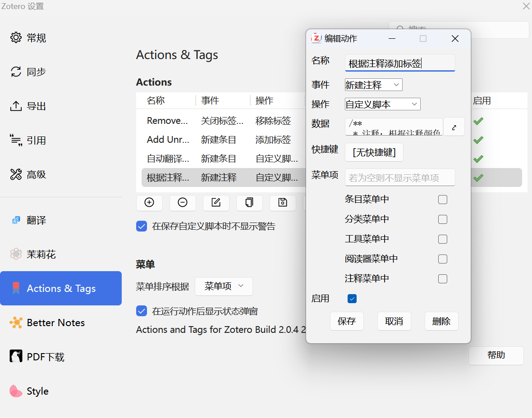532x418 pixels.
Task: Click the duplicate action copy icon
Action: click(249, 203)
